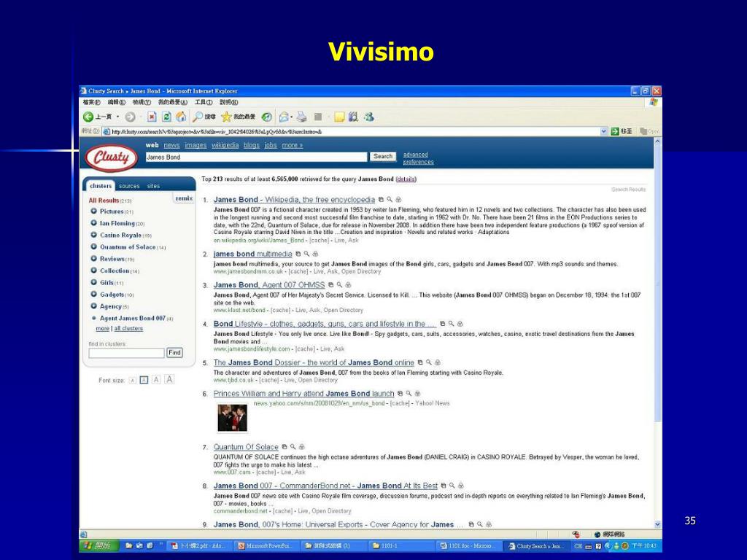This screenshot has height=560, width=747.
Task: Preview the Quantum Of Solace result magnifier
Action: (293, 447)
